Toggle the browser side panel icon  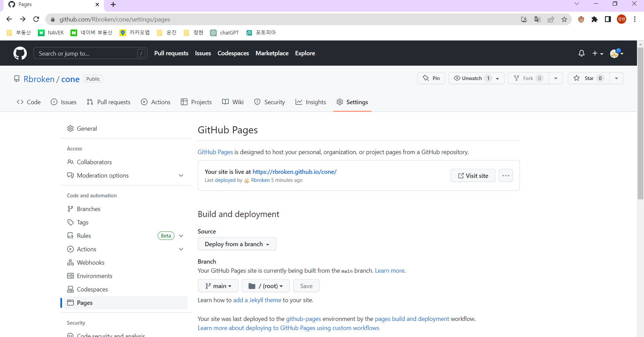pyautogui.click(x=608, y=19)
